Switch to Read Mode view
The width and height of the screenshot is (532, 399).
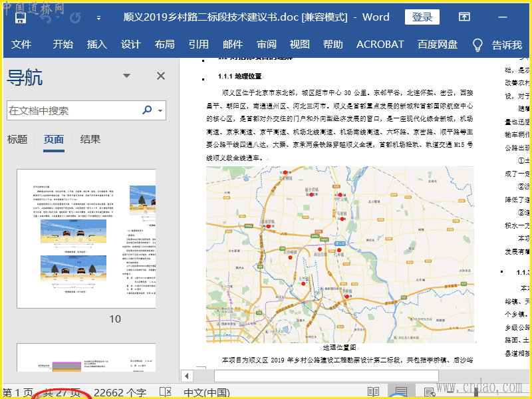pos(374,392)
